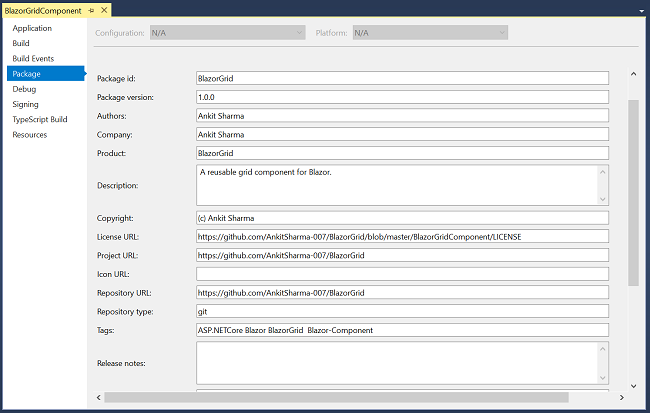The width and height of the screenshot is (650, 413).
Task: Click the Company text field
Action: 402,134
